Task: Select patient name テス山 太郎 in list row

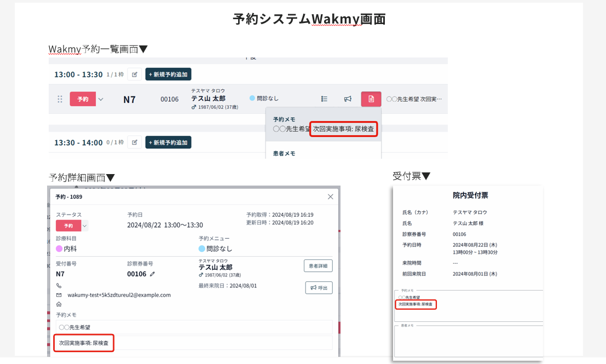Action: tap(209, 99)
